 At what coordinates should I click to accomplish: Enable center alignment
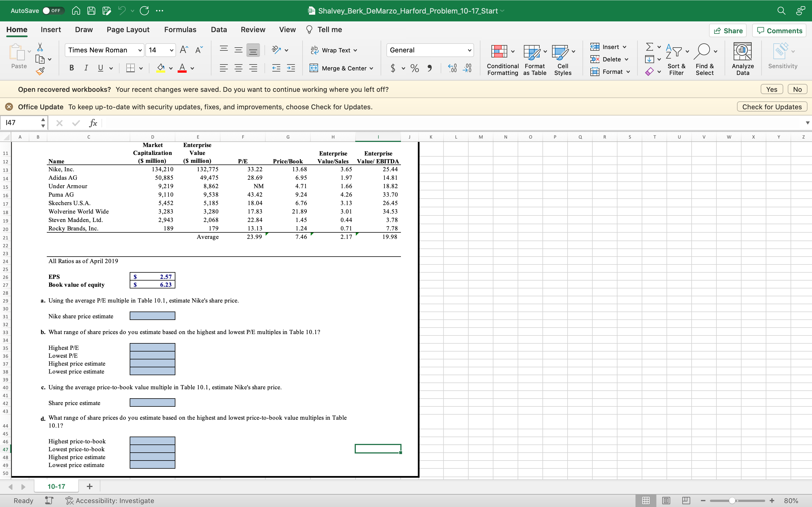[x=239, y=68]
